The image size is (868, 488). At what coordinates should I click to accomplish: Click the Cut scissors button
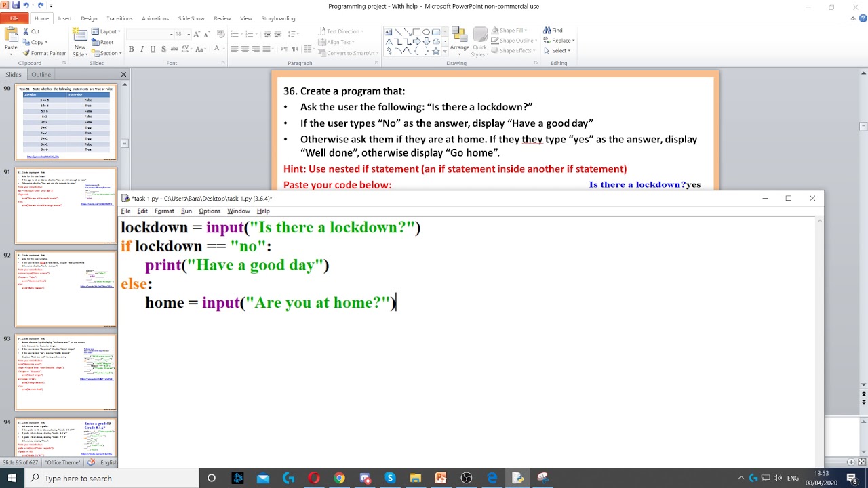pyautogui.click(x=31, y=31)
